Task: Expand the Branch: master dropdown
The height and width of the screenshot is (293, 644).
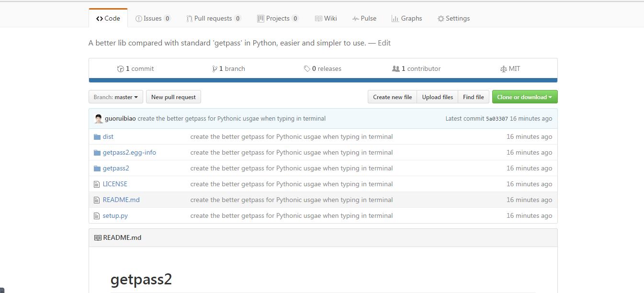Action: pyautogui.click(x=116, y=97)
